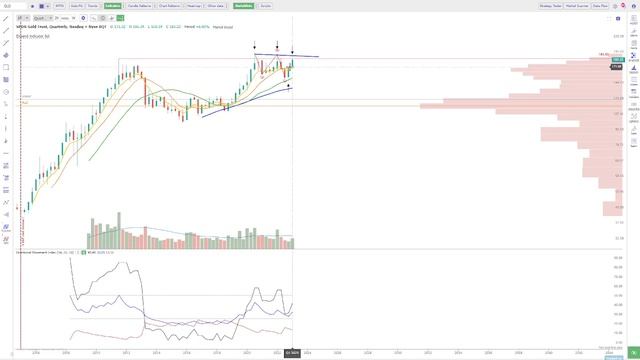640x360 pixels.
Task: Activate the crosshair cursor tool
Action: [111, 18]
